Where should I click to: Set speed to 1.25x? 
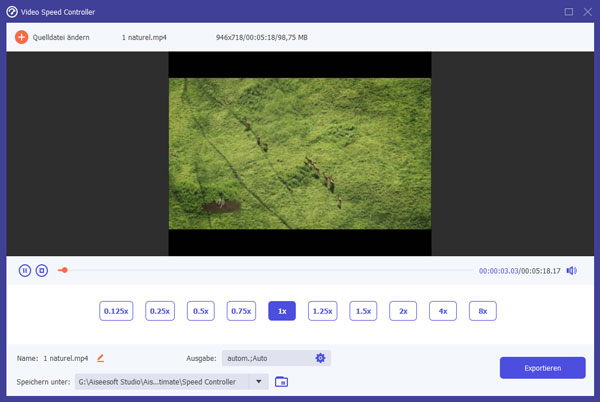tap(322, 311)
